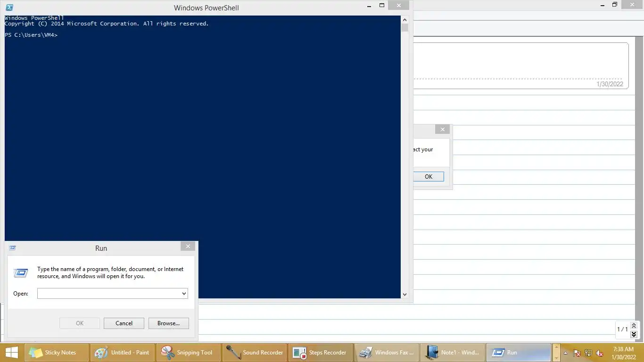Switch to Sound Recorder taskbar button
This screenshot has height=362, width=644.
255,352
